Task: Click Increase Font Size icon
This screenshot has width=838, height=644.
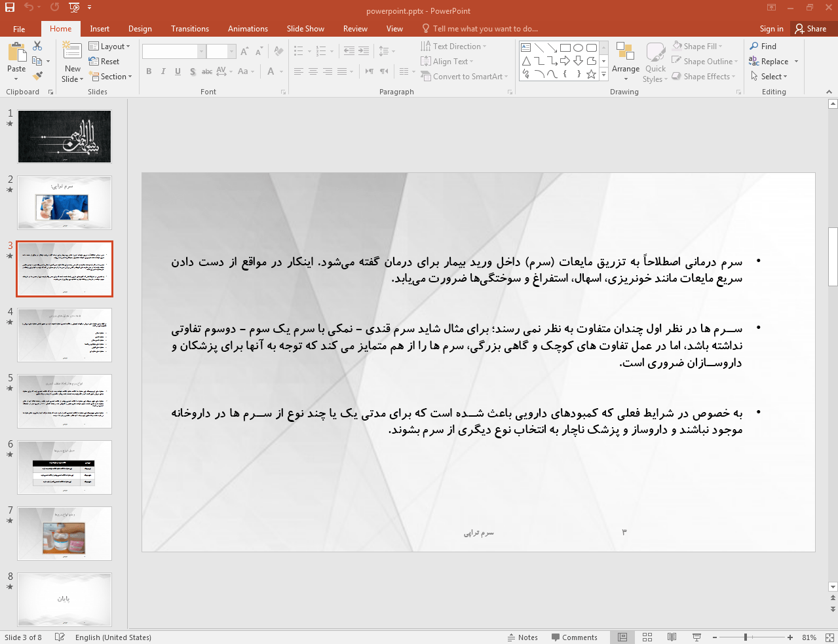Action: [244, 51]
